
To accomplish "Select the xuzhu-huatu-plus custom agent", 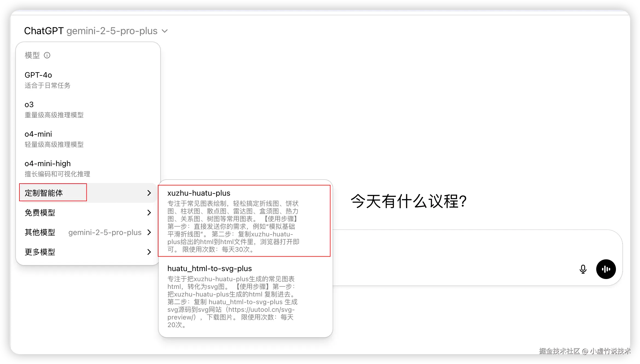I will point(199,193).
